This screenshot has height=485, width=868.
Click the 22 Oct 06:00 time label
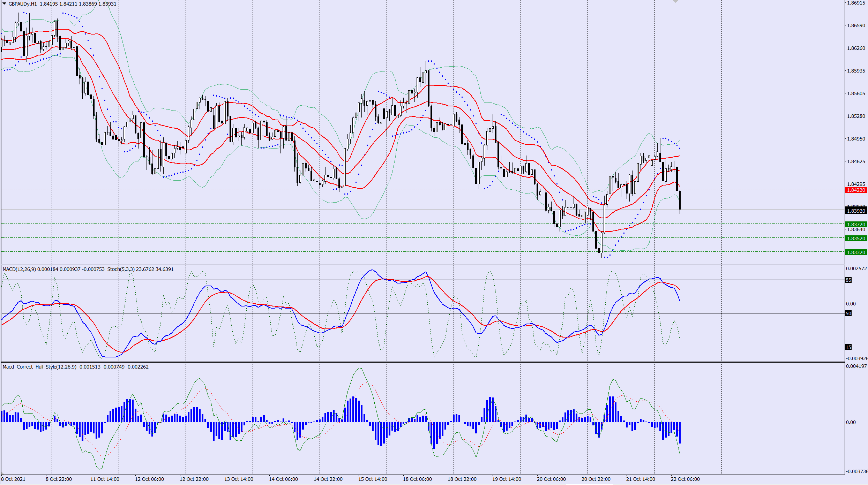[x=685, y=479]
